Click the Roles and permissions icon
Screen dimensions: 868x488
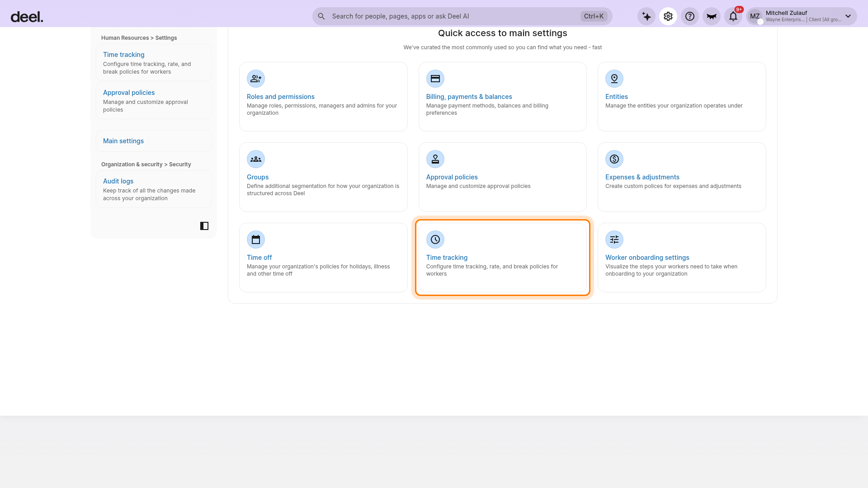click(256, 79)
